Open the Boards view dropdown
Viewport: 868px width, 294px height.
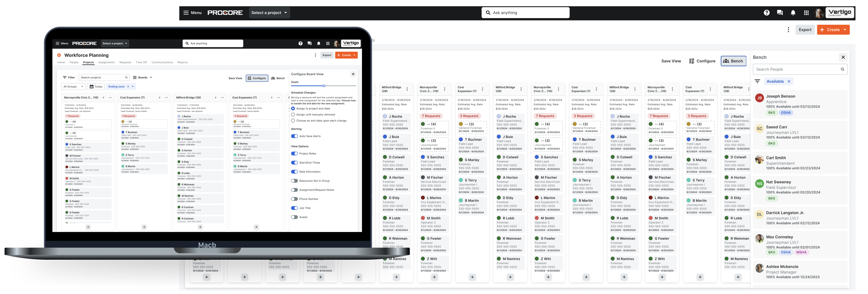coord(142,78)
